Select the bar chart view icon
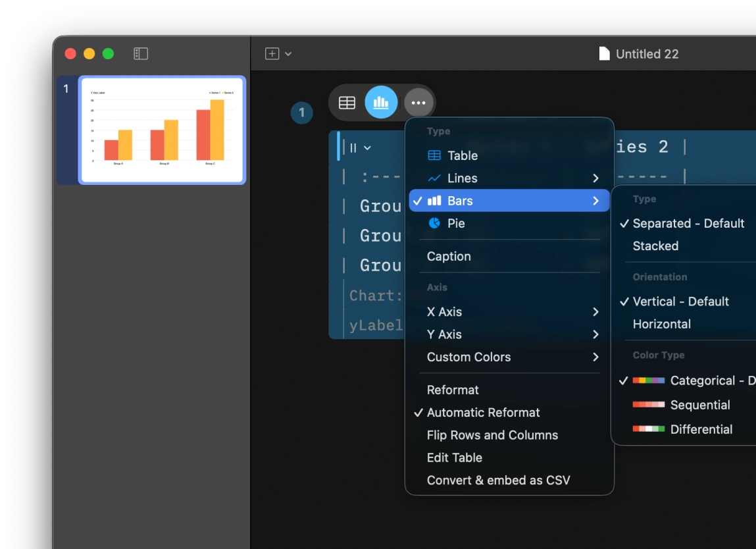The width and height of the screenshot is (756, 549). 382,102
